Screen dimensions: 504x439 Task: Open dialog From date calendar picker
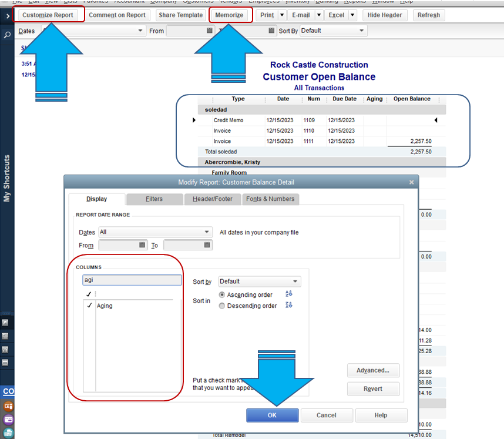click(142, 244)
